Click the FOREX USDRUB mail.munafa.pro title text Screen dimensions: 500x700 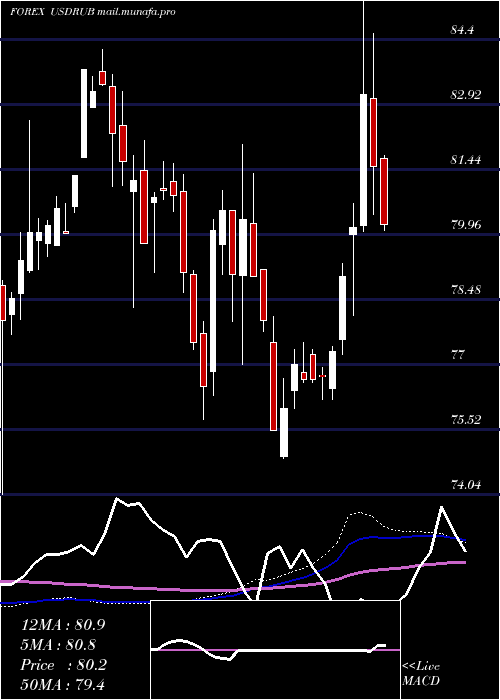pos(93,12)
